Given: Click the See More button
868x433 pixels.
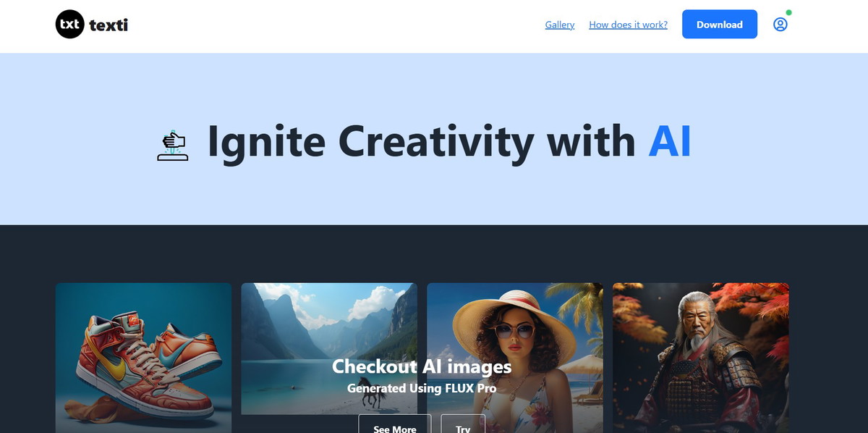Looking at the screenshot, I should (395, 425).
